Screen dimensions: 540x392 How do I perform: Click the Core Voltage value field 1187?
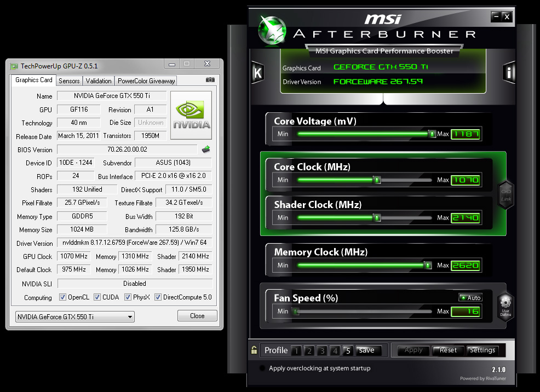pyautogui.click(x=466, y=134)
